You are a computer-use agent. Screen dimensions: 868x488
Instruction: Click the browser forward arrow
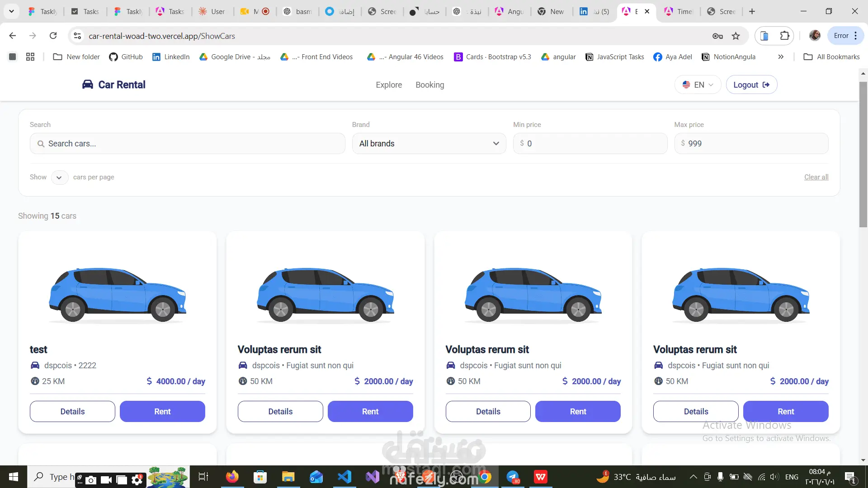coord(33,36)
